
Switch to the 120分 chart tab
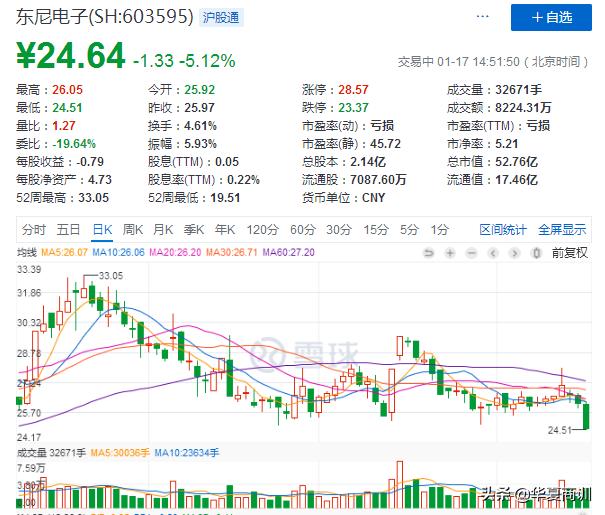click(x=263, y=230)
